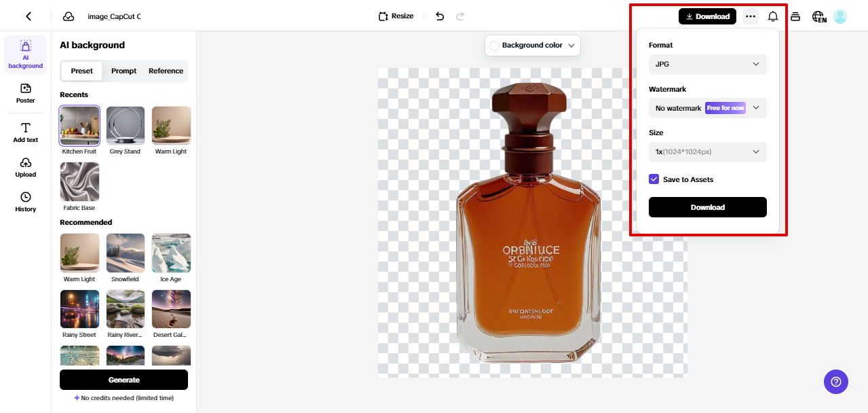Open the three-dot more options menu

pyautogui.click(x=750, y=16)
